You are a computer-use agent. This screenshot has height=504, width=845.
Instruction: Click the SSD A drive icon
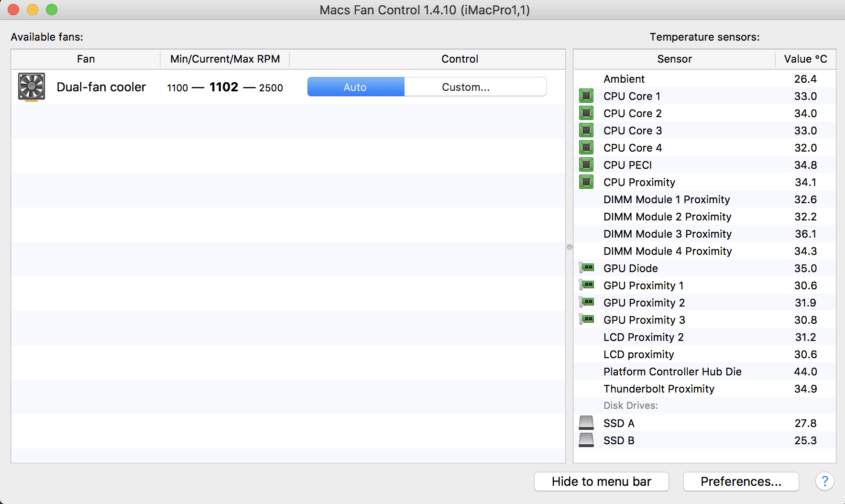coord(586,423)
